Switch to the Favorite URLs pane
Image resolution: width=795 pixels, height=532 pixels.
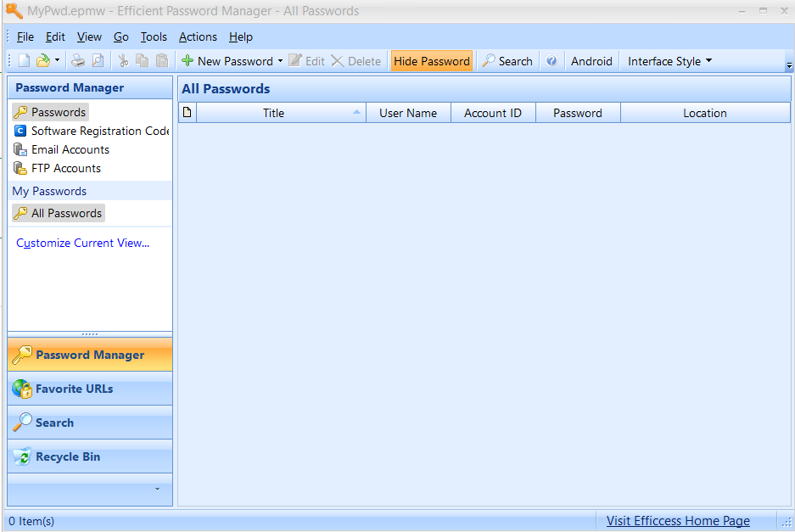[90, 389]
